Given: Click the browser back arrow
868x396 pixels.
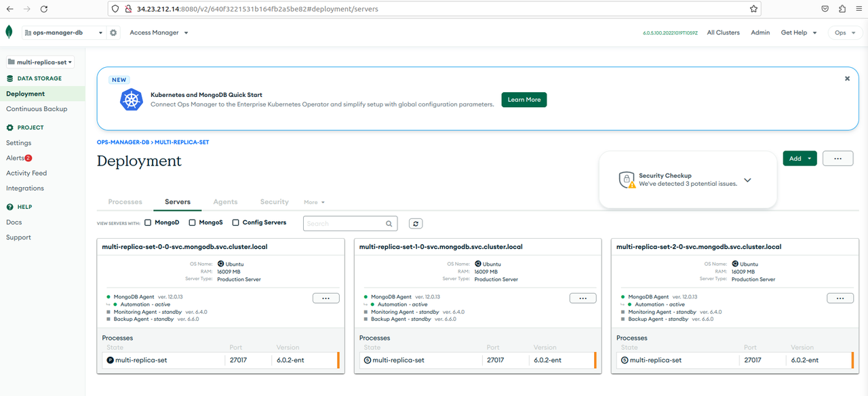Looking at the screenshot, I should 9,9.
